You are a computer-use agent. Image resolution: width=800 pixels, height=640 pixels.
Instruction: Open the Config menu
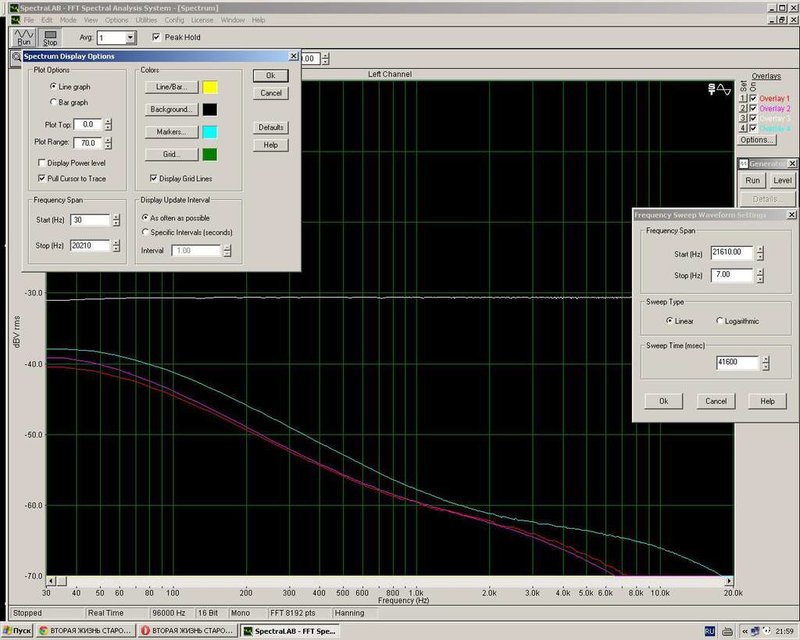174,20
